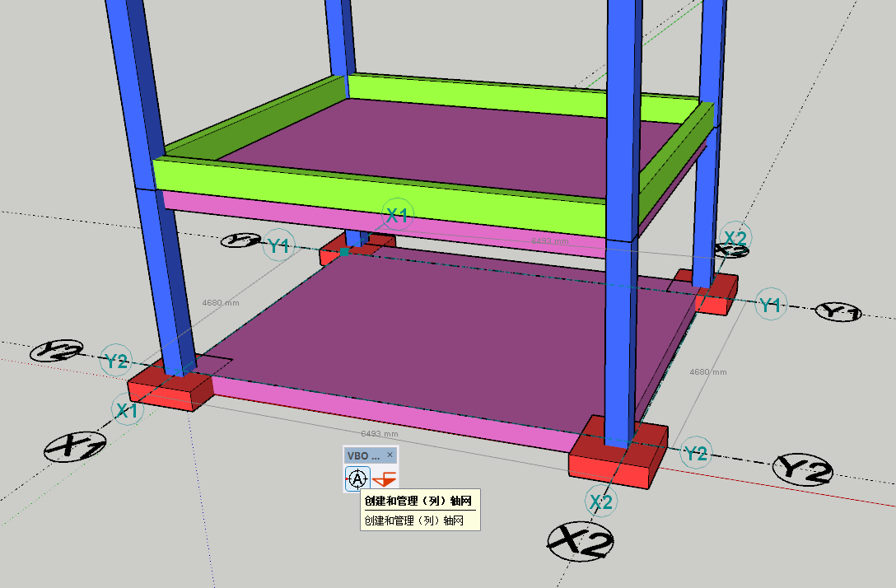Select the red elevation marker tool icon
The height and width of the screenshot is (588, 896).
tap(384, 478)
